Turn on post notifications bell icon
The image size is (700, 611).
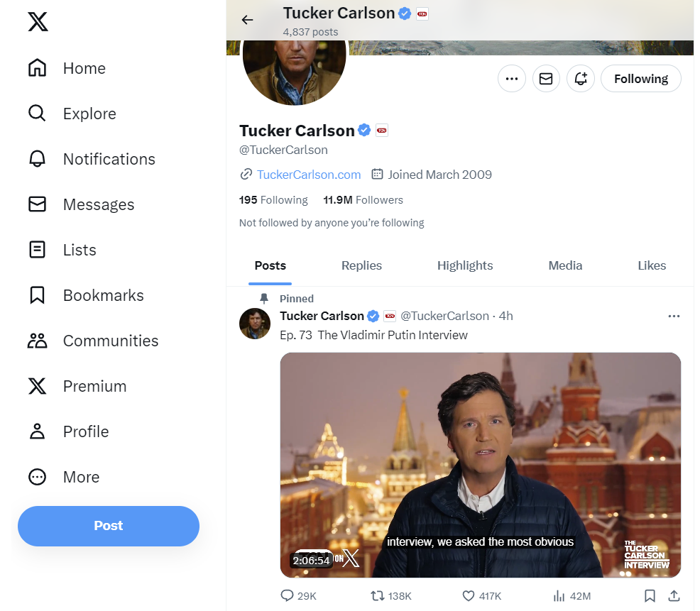point(580,79)
